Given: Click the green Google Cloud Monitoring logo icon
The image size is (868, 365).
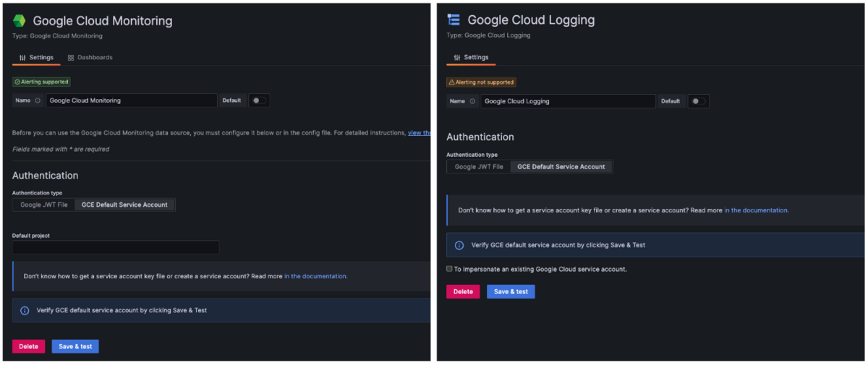Looking at the screenshot, I should (x=20, y=21).
